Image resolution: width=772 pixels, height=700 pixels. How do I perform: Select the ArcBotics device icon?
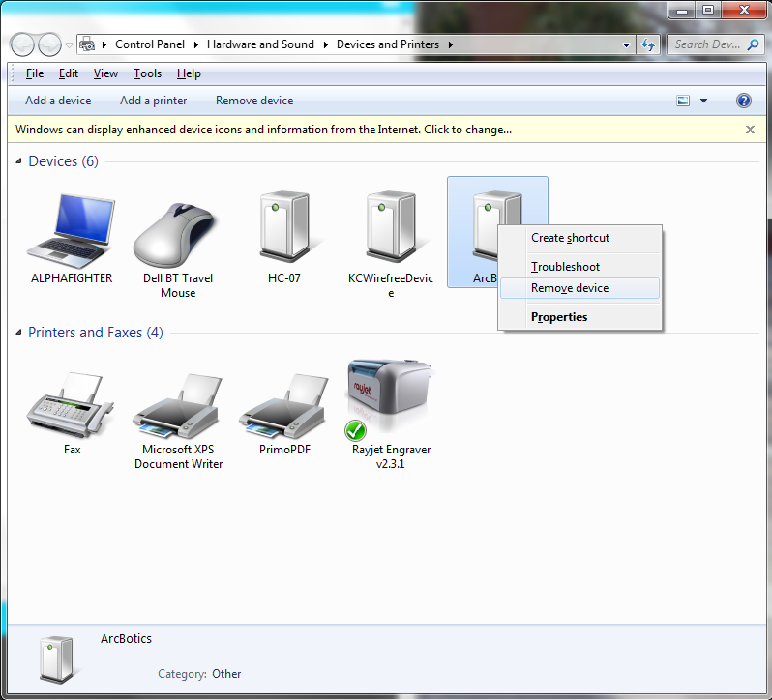point(484,226)
